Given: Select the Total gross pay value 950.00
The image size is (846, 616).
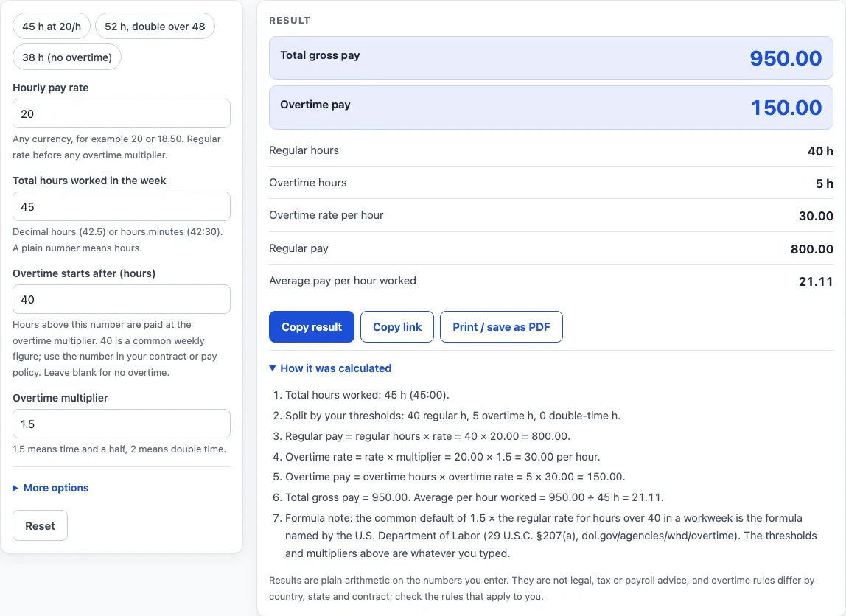Looking at the screenshot, I should 786,58.
